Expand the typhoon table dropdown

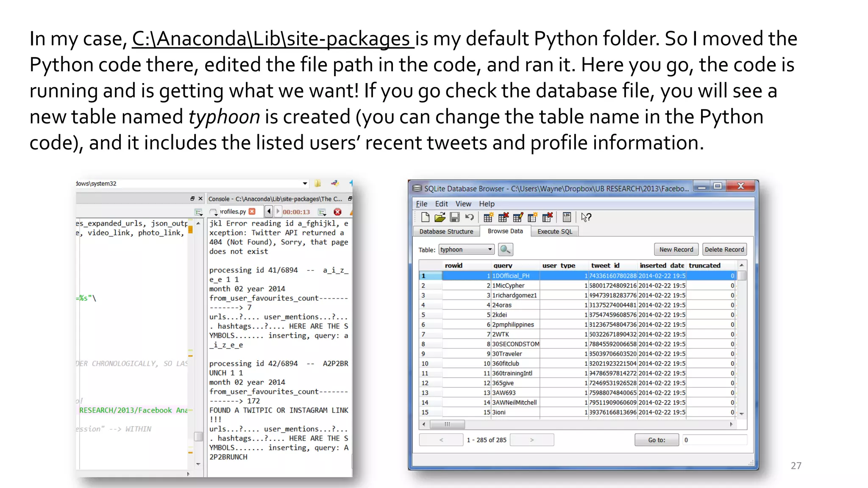pyautogui.click(x=490, y=250)
